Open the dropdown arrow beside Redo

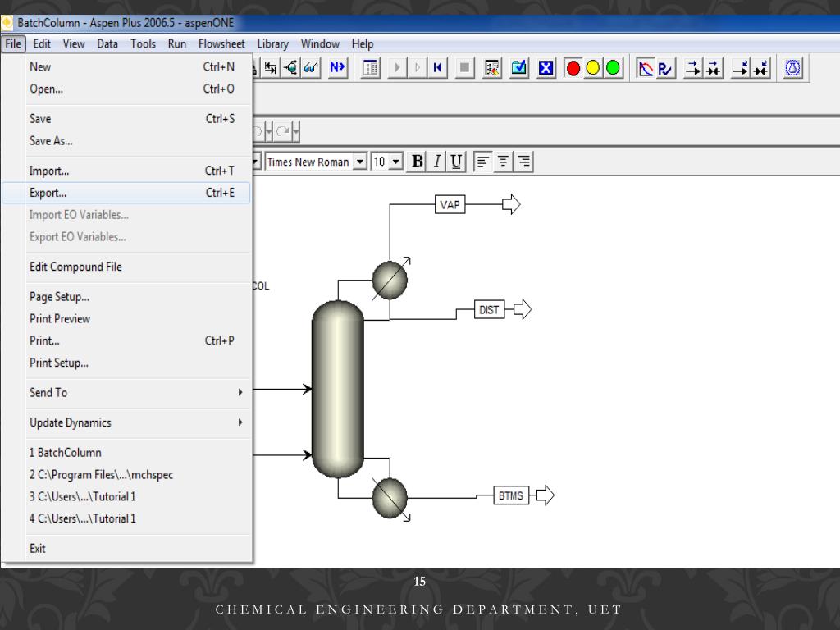click(x=295, y=130)
